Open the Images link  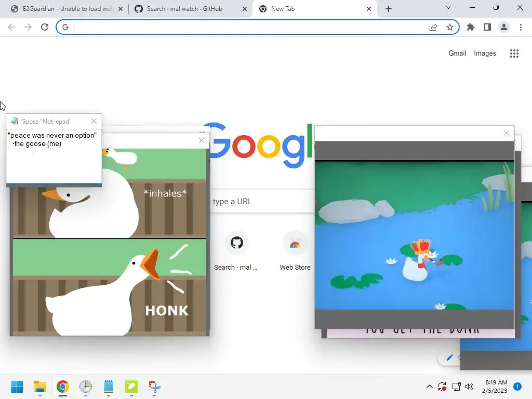(485, 54)
